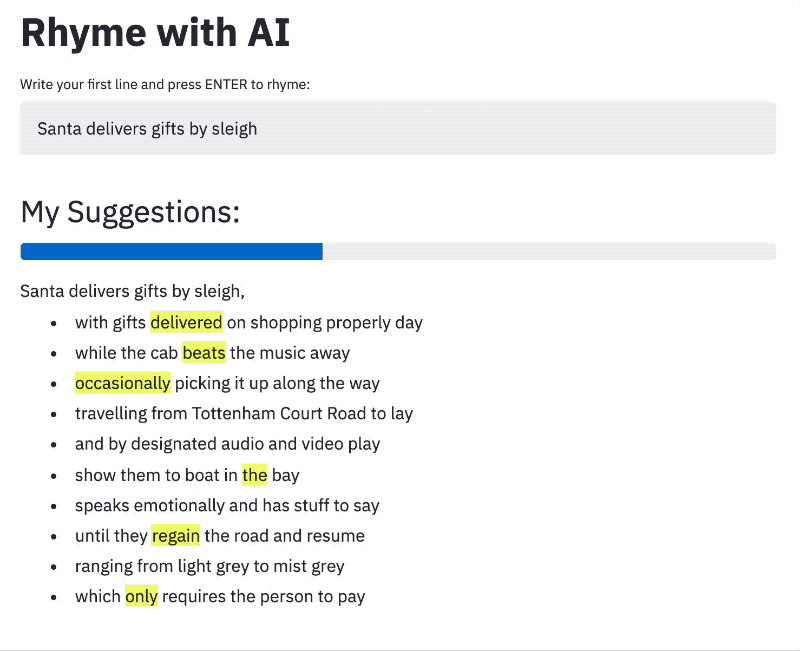Click the blue suggestions progress bar

(171, 251)
